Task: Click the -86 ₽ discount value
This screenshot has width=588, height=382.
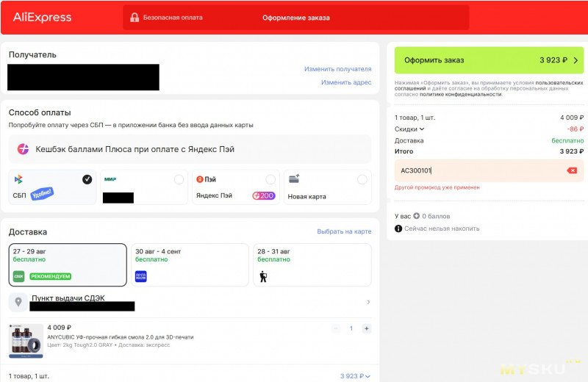Action: (576, 129)
